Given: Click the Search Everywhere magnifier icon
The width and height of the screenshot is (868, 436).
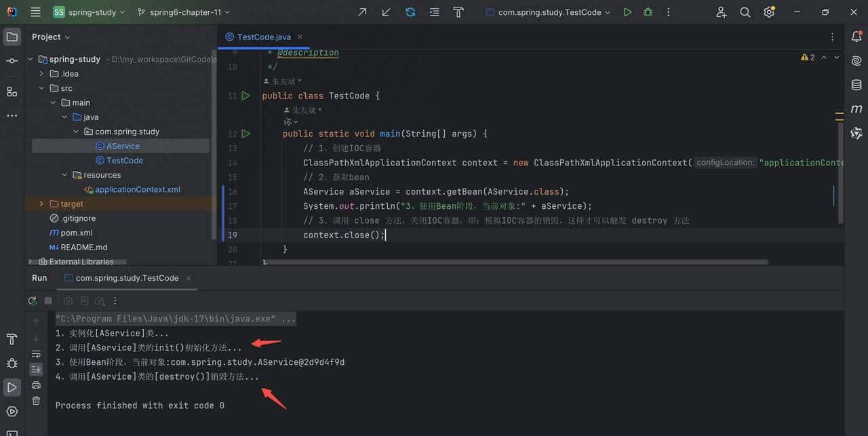Looking at the screenshot, I should click(745, 12).
